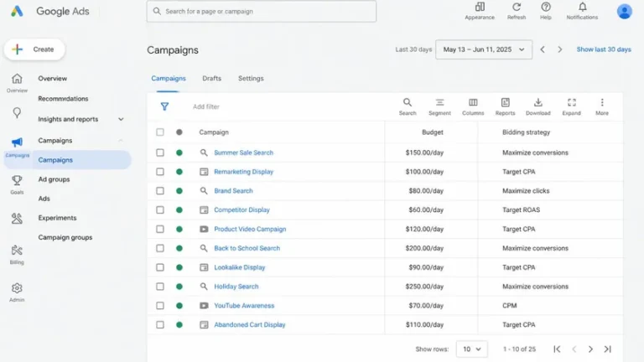The width and height of the screenshot is (644, 362).
Task: Collapse the Campaigns sidebar section
Action: (x=121, y=141)
